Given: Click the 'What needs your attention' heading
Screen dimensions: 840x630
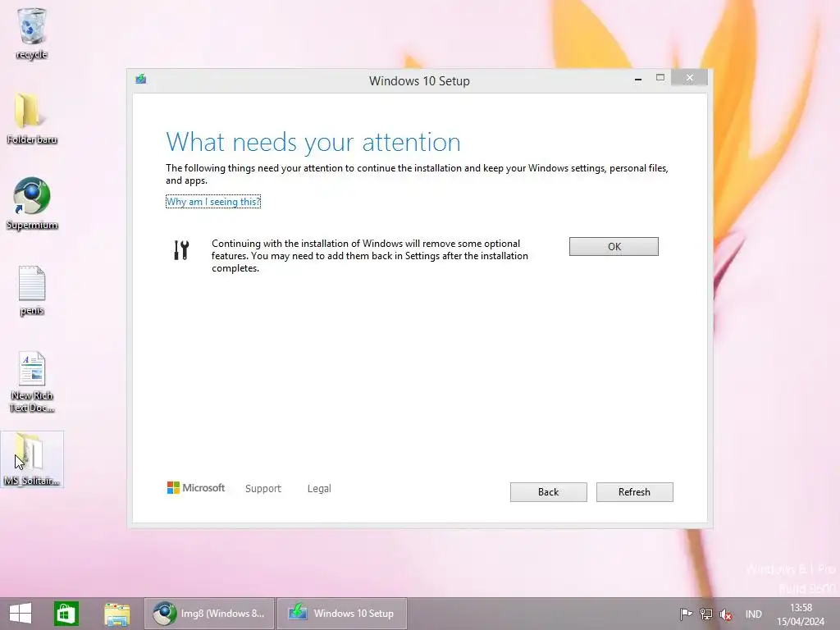Looking at the screenshot, I should 313,142.
